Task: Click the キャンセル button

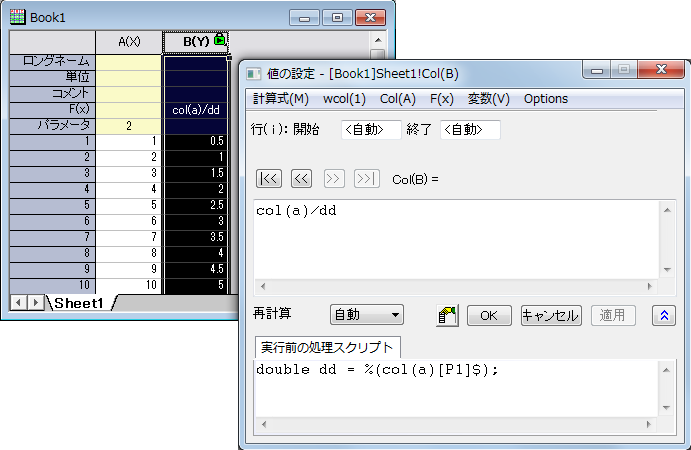Action: point(551,315)
